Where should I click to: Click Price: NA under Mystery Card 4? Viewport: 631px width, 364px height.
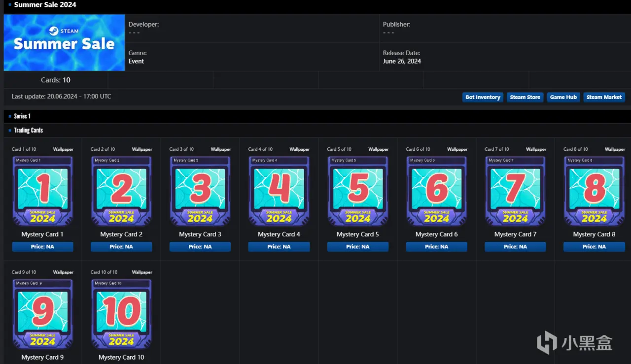point(279,246)
